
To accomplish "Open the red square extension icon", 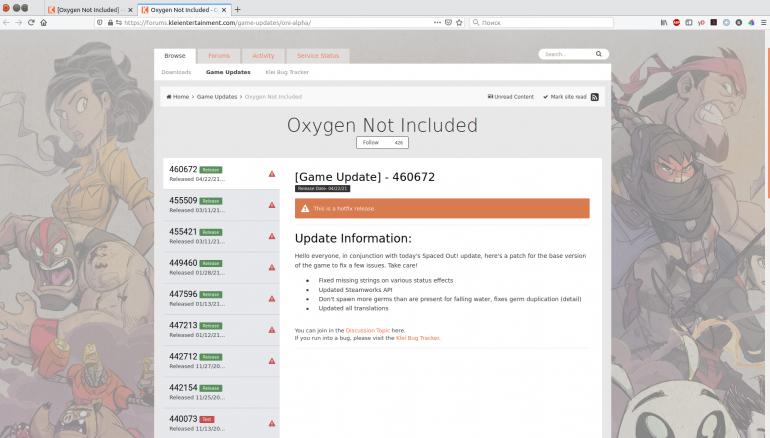I will pos(714,23).
